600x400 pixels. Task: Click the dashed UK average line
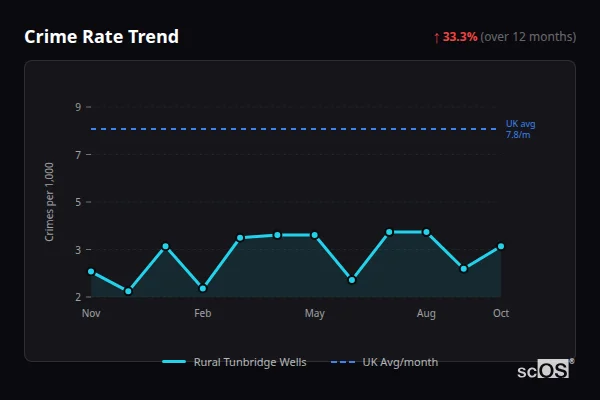point(293,129)
